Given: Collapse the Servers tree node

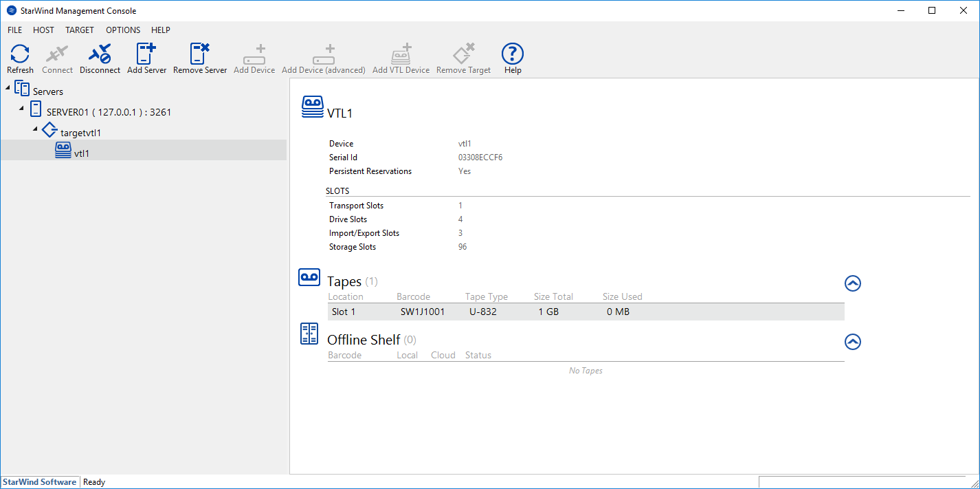Looking at the screenshot, I should (x=8, y=89).
